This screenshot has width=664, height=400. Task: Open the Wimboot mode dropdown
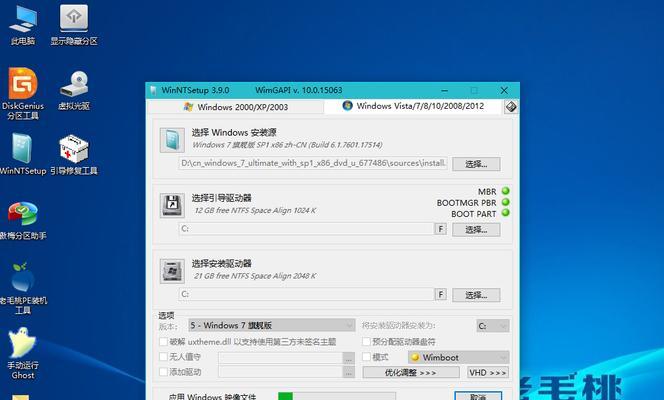tap(459, 357)
